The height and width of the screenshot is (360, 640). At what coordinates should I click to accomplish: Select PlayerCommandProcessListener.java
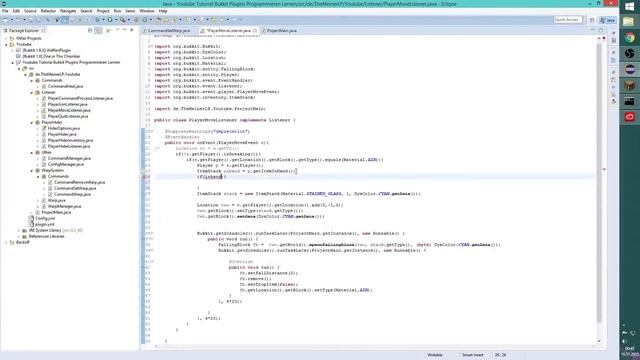point(80,98)
